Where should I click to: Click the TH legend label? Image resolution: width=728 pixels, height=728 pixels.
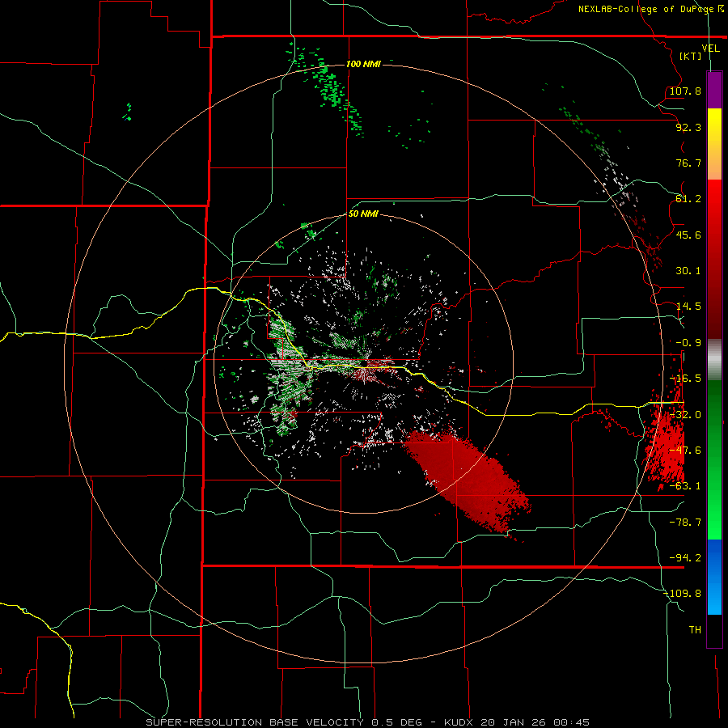tap(695, 629)
